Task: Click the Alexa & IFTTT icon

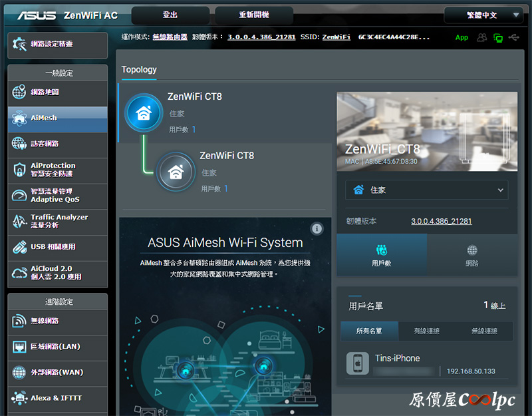Action: coord(19,398)
